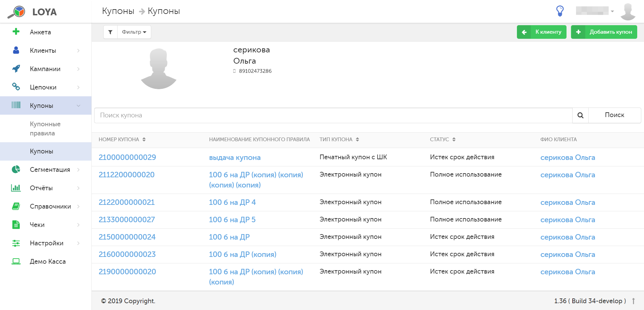This screenshot has width=644, height=310.
Task: Click the Клиенты person icon
Action: click(x=16, y=50)
